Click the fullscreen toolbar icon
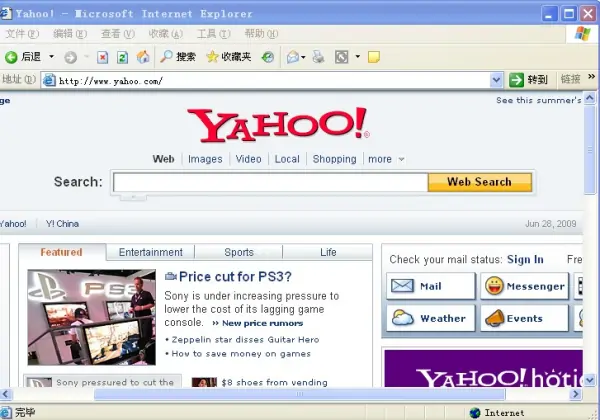 click(x=341, y=57)
